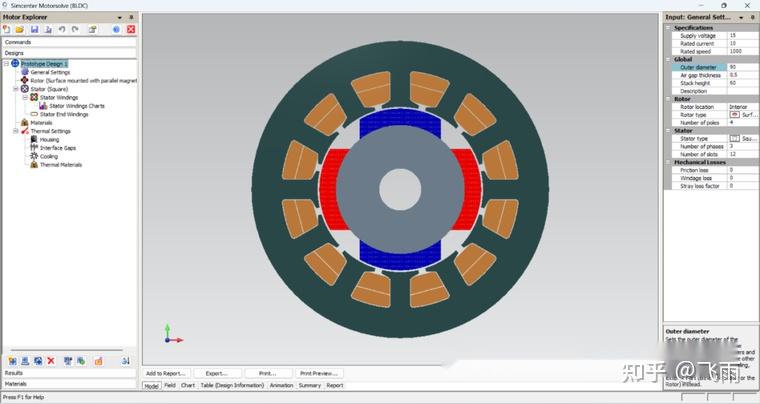
Task: Collapse the Stator (Square) tree node
Action: click(x=16, y=89)
